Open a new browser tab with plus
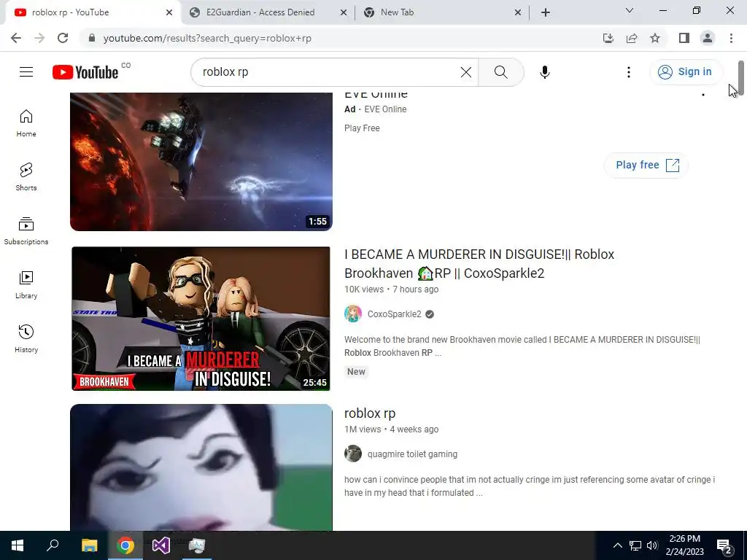 coord(546,12)
